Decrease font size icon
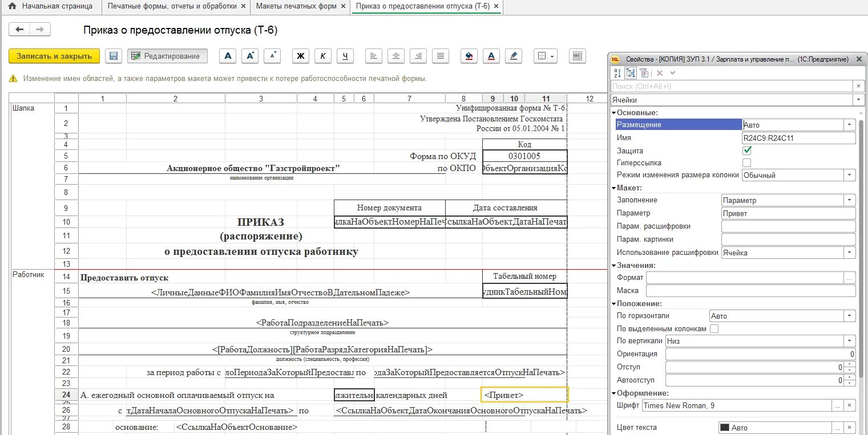Viewport: 868px width, 435px height. click(272, 56)
